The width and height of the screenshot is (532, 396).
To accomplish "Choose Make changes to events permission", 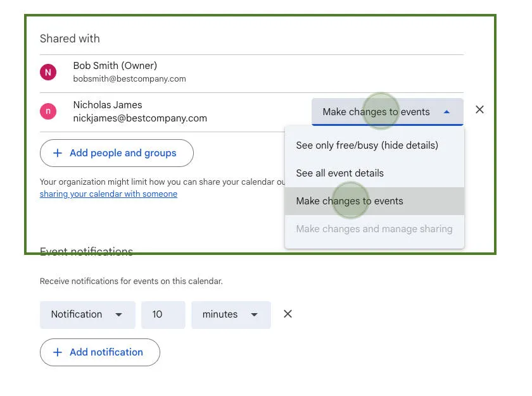I will point(350,201).
